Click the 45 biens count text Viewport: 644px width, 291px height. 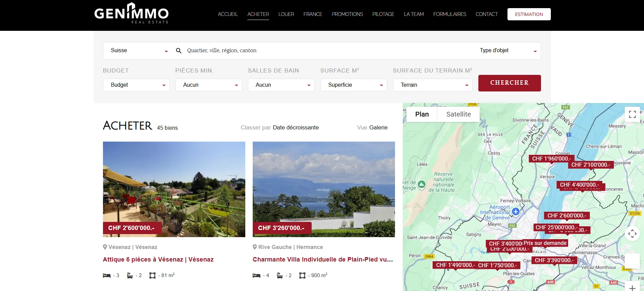coord(167,128)
